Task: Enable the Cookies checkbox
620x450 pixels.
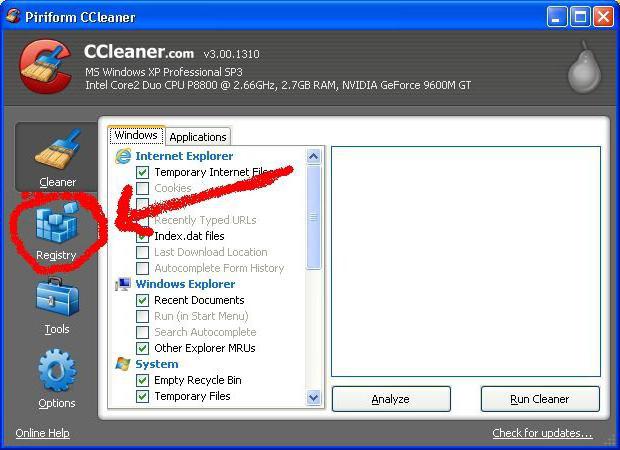Action: [x=142, y=188]
